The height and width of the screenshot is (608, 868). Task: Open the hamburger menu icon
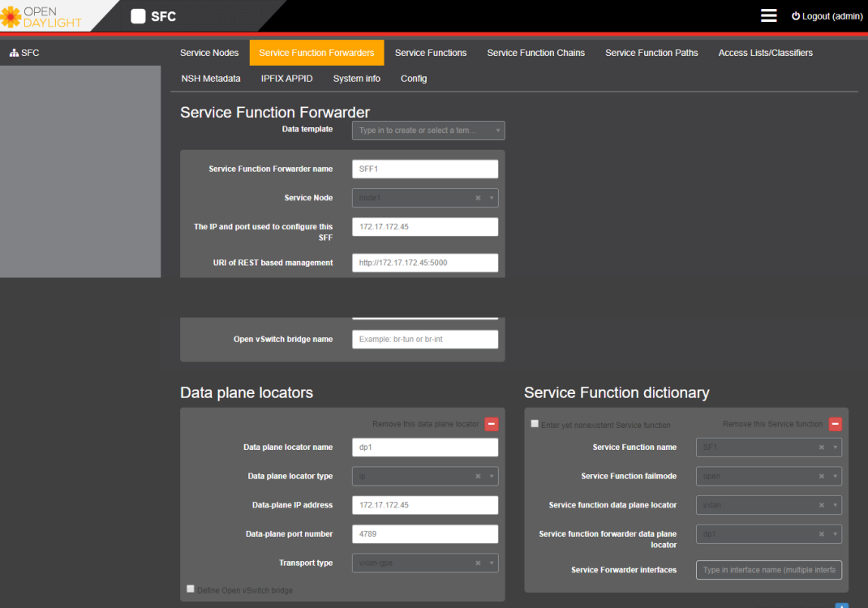pos(768,15)
